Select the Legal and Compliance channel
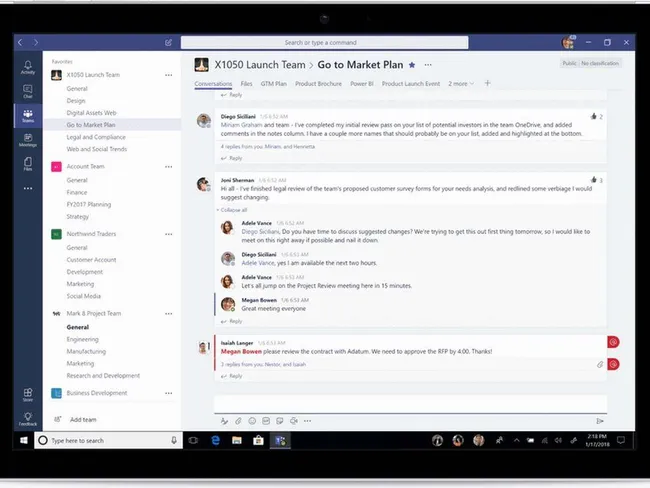This screenshot has height=488, width=650. [95, 137]
